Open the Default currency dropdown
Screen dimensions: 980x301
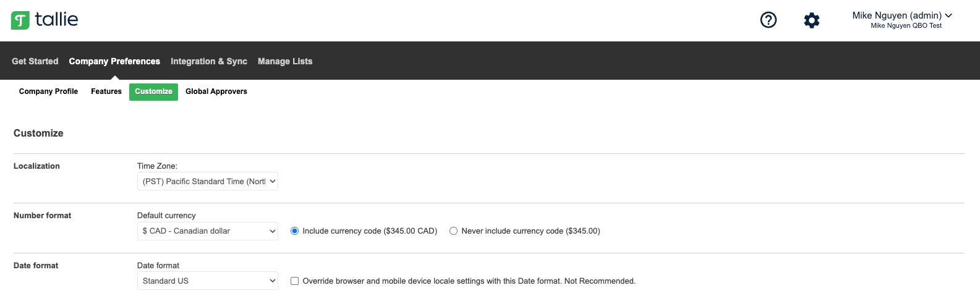coord(208,231)
